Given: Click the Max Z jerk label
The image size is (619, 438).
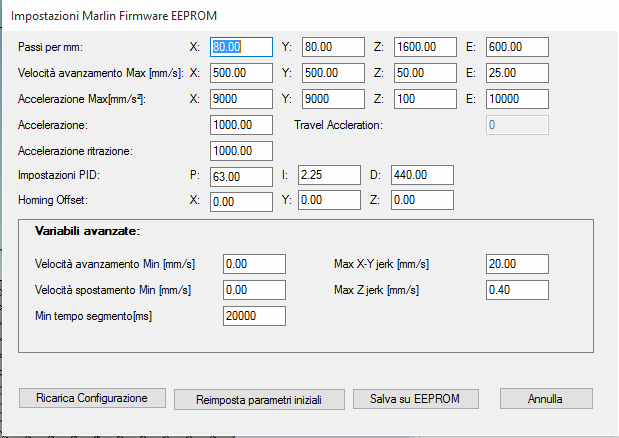Looking at the screenshot, I should click(x=377, y=290).
